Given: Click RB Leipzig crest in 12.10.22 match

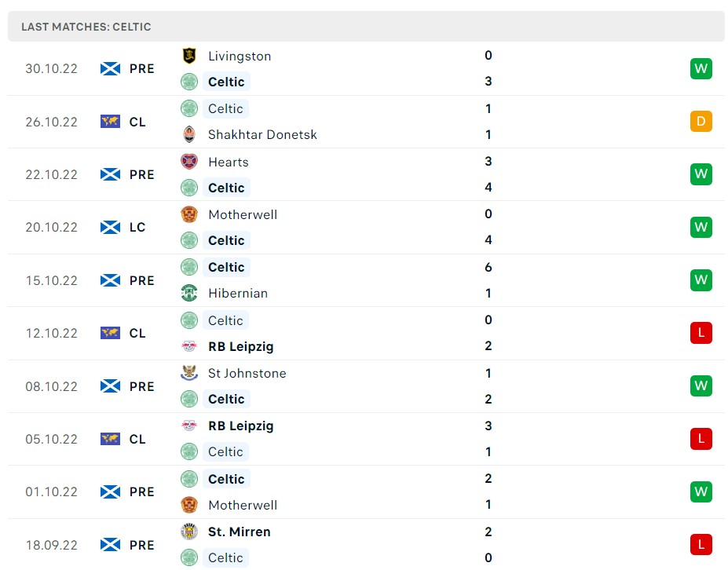Looking at the screenshot, I should (189, 346).
